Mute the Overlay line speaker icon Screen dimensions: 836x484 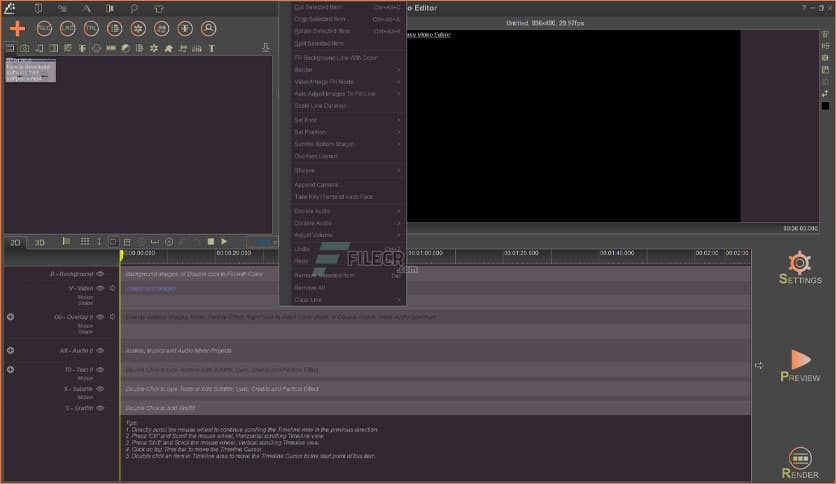pyautogui.click(x=112, y=317)
